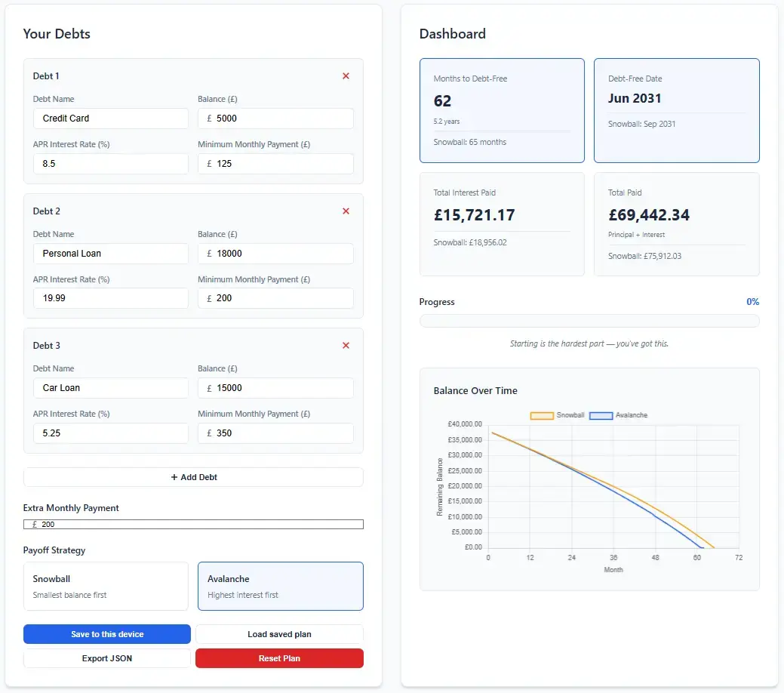Export the plan as JSON
Viewport: 784px width, 693px height.
107,658
